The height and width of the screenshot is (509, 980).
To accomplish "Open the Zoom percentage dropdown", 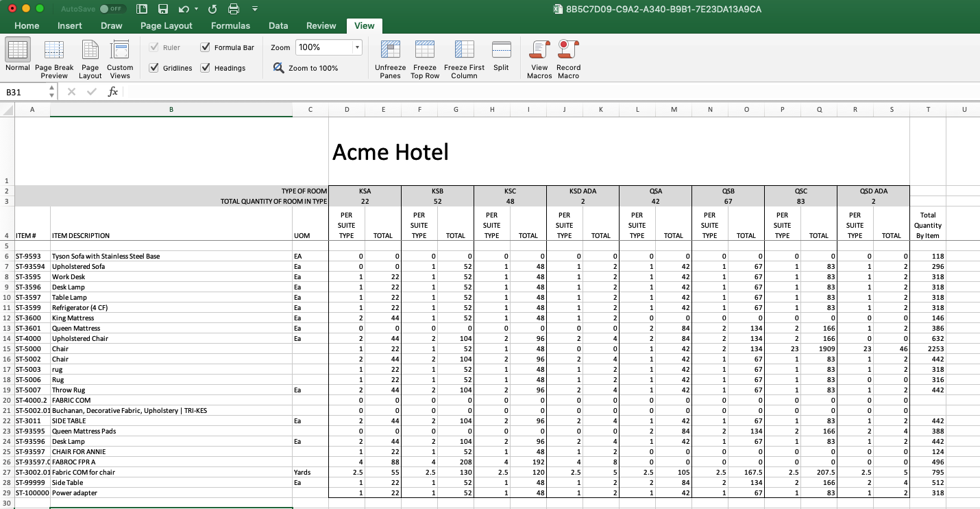I will click(356, 47).
